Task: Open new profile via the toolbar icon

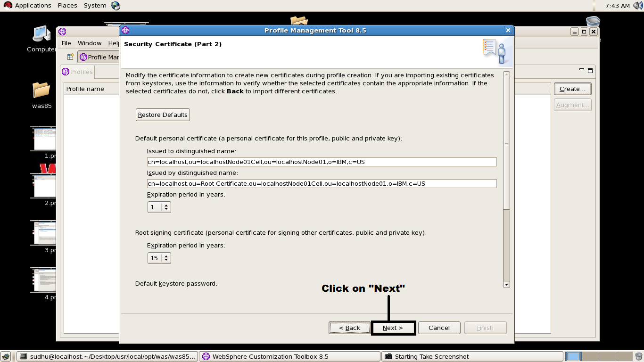Action: point(69,57)
